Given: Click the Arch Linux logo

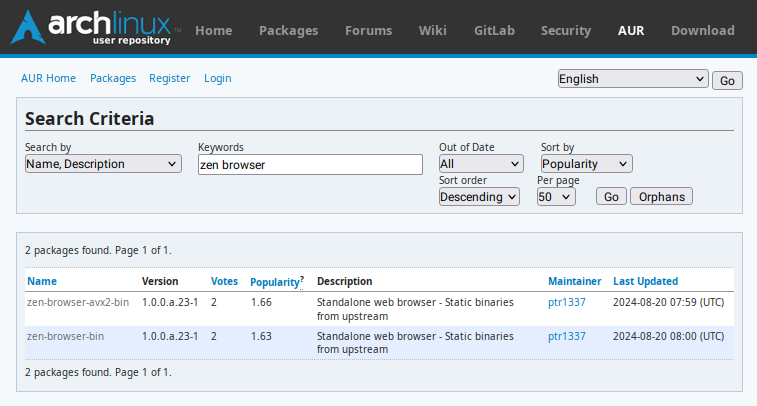Looking at the screenshot, I should click(96, 28).
